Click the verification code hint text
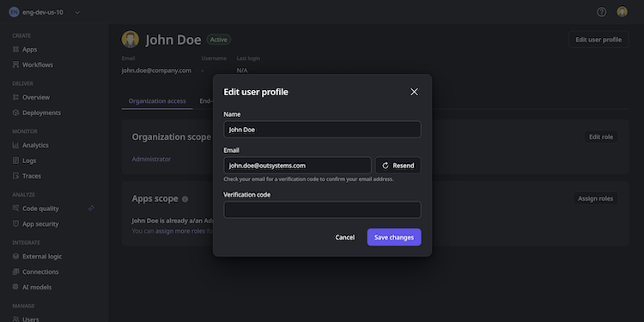The image size is (644, 322). [308, 179]
